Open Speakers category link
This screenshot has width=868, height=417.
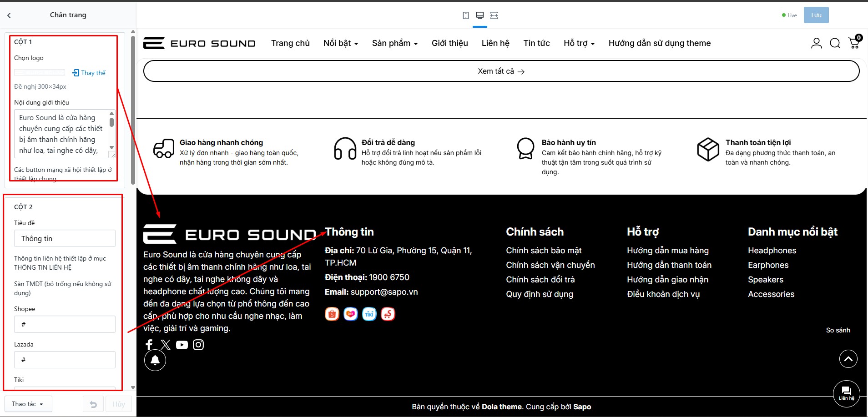click(x=766, y=280)
